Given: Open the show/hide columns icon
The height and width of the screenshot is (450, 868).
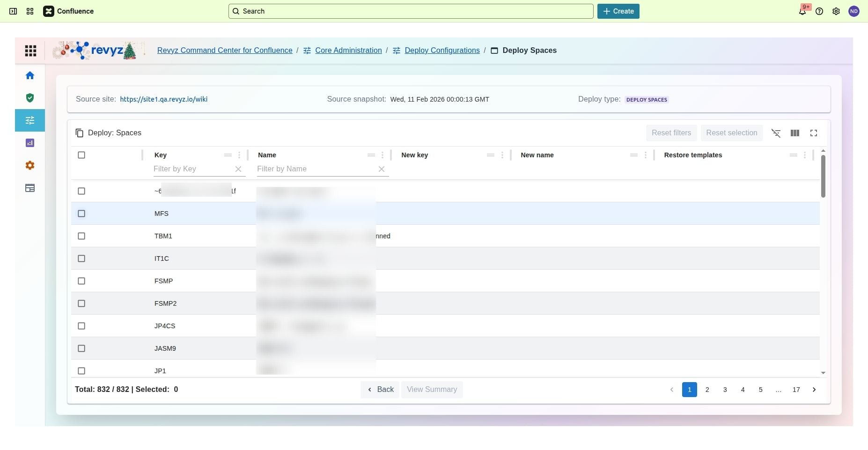Looking at the screenshot, I should pos(794,133).
